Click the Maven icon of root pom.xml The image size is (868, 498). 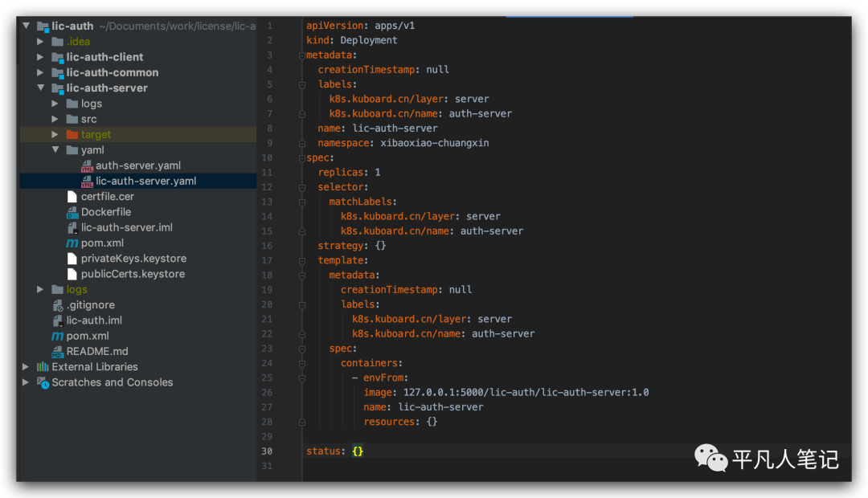57,337
